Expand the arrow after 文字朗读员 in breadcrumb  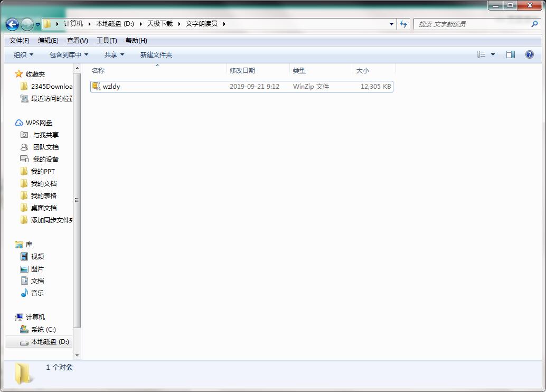(224, 24)
